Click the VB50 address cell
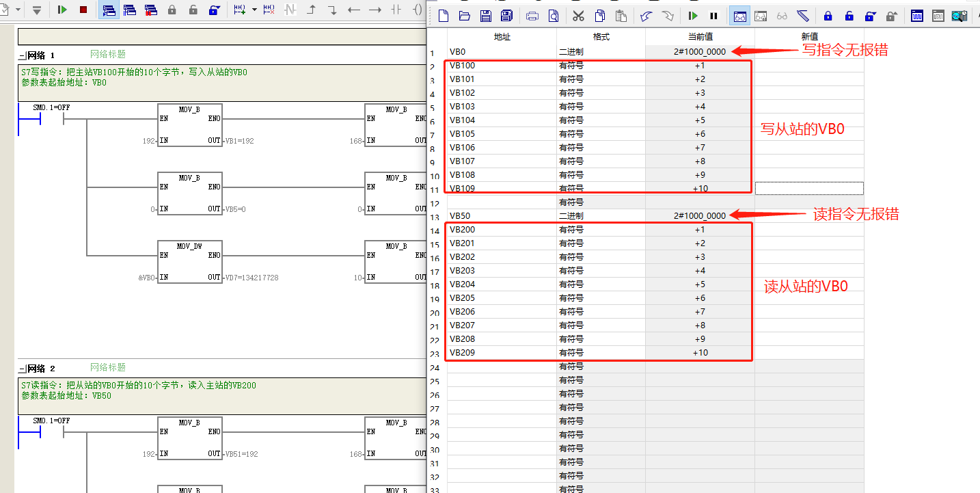The image size is (980, 493). tap(502, 215)
